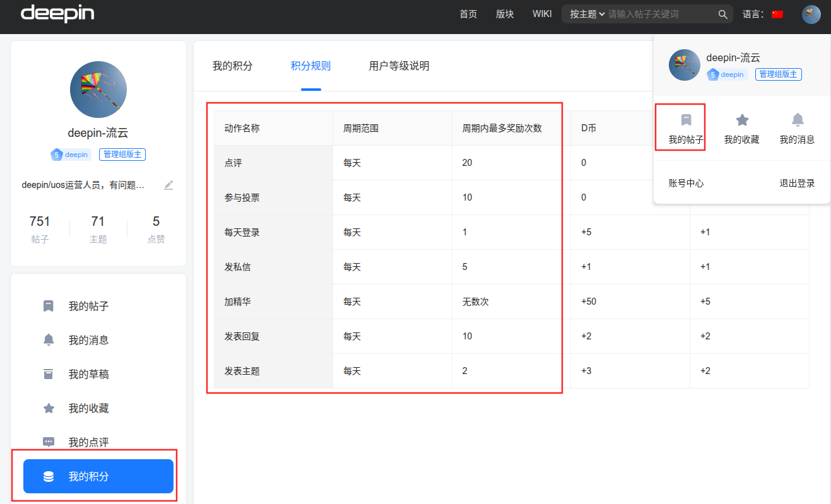Open 我的帖子 bookmark icon in popup
The height and width of the screenshot is (504, 831).
tap(686, 120)
